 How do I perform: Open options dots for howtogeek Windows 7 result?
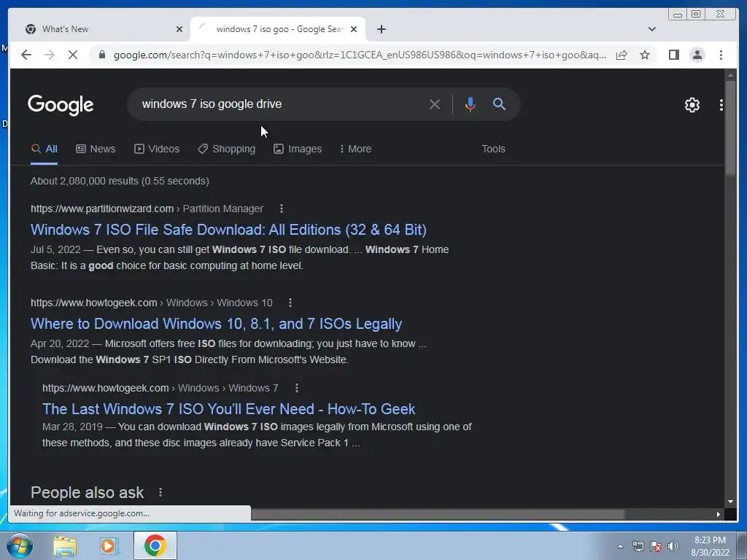tap(297, 388)
